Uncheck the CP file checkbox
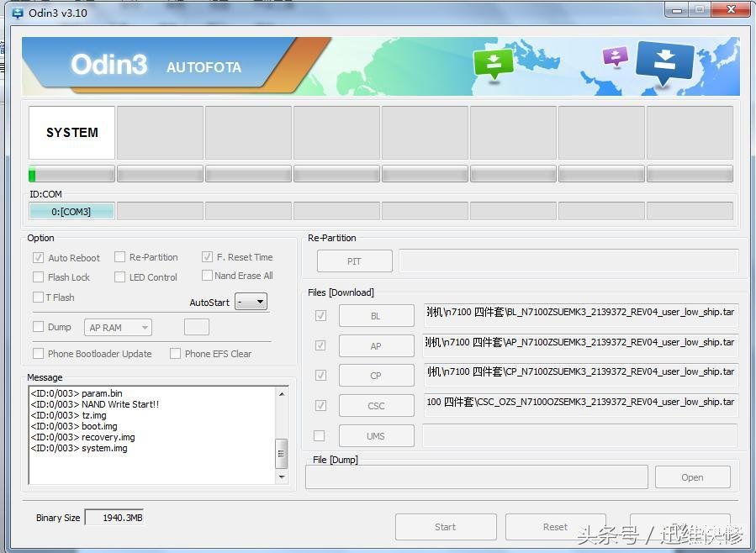The width and height of the screenshot is (756, 553). pos(320,375)
